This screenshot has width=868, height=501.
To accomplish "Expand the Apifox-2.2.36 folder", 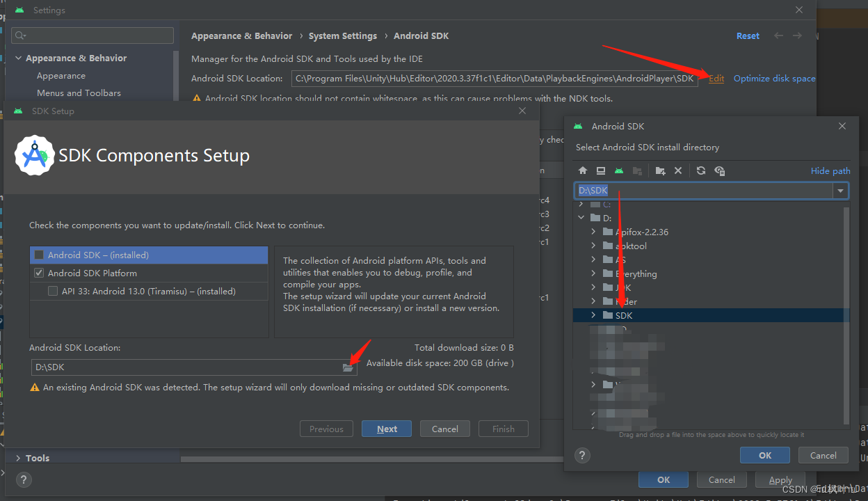I will pos(593,232).
